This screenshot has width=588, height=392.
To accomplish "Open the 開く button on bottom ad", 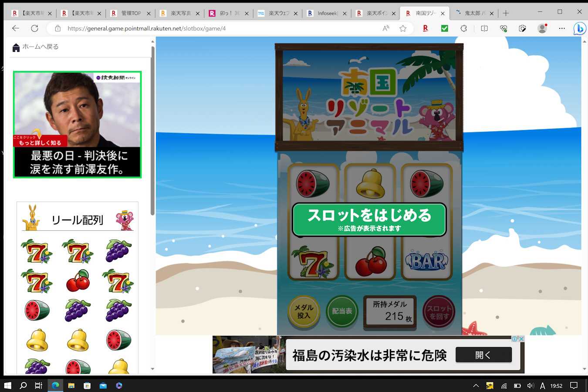I will click(483, 355).
